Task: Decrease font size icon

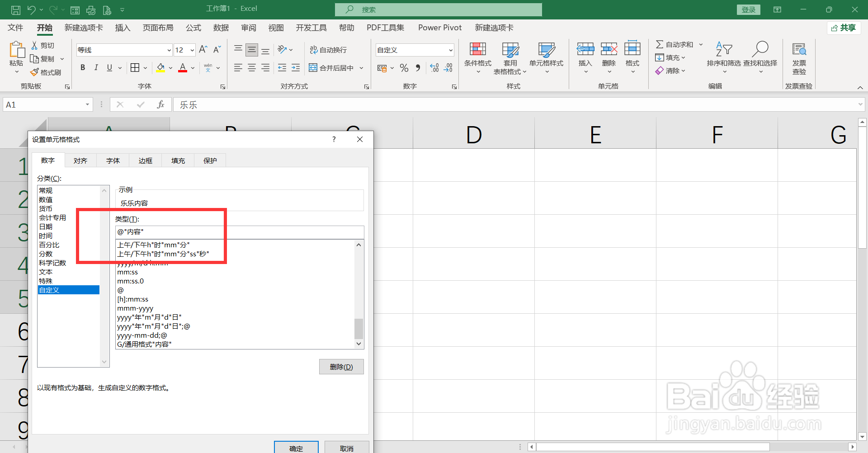Action: [217, 49]
